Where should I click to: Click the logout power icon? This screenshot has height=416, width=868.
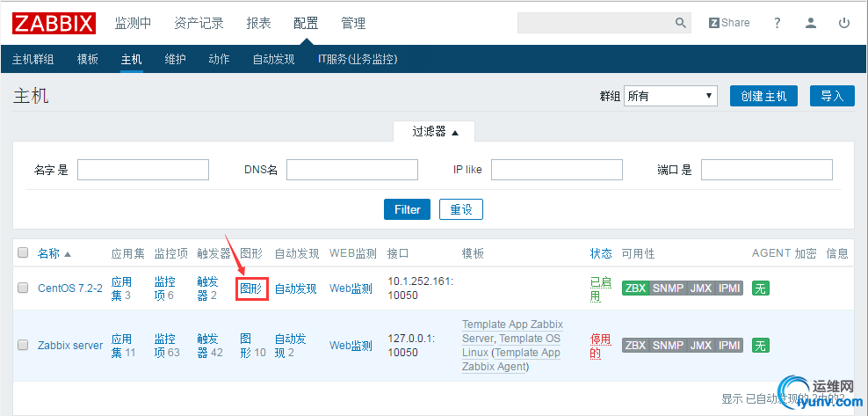coord(844,23)
